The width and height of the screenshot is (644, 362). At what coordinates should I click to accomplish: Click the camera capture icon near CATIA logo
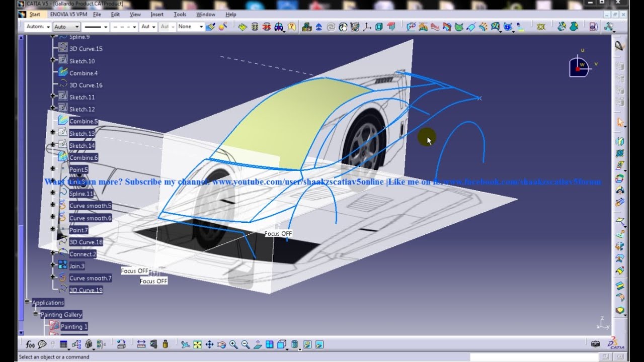tap(596, 344)
